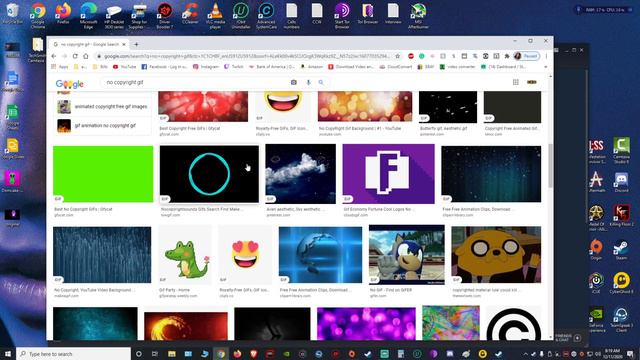Open the purple Fortnite F logo thumbnail

pyautogui.click(x=389, y=174)
